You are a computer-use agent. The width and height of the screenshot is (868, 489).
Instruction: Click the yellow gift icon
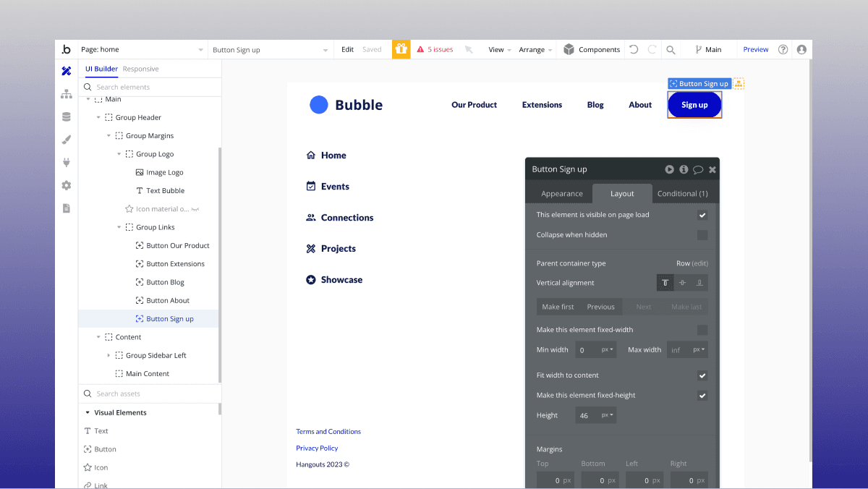click(x=401, y=49)
